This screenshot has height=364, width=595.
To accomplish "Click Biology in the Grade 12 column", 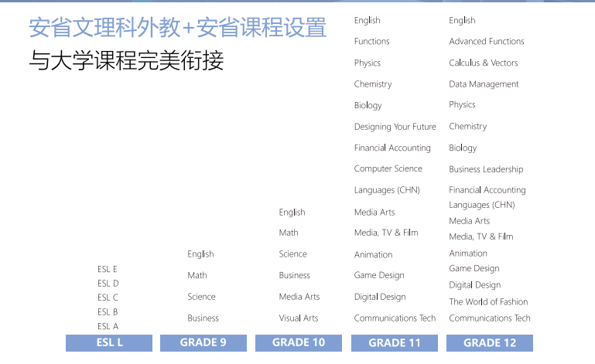I will (x=463, y=148).
